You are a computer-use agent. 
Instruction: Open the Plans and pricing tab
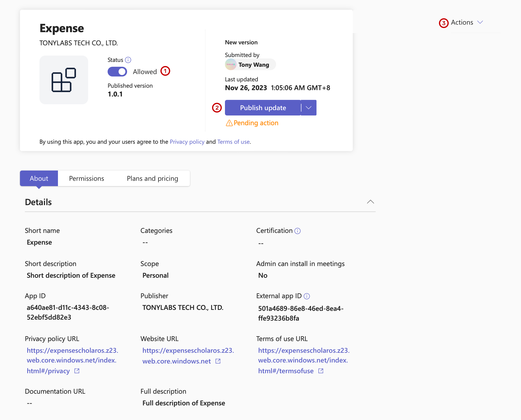pos(152,179)
